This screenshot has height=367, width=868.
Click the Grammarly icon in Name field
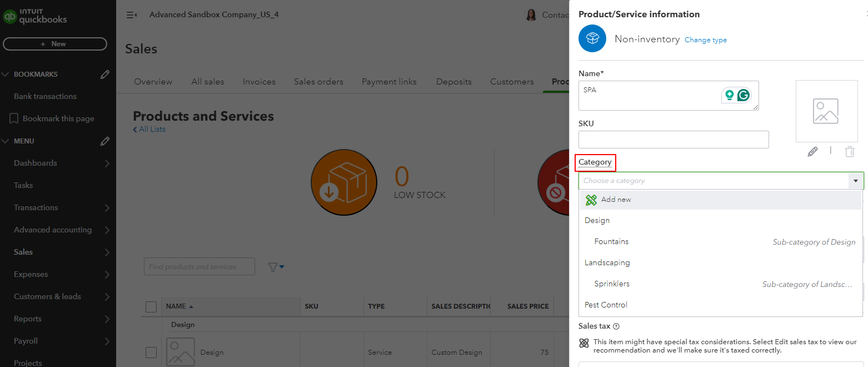point(744,96)
